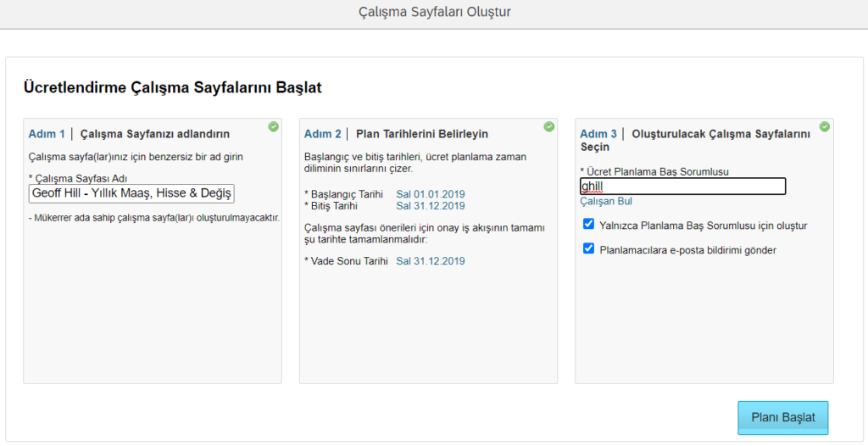Click the Adım 3 step label
868x446 pixels.
598,134
